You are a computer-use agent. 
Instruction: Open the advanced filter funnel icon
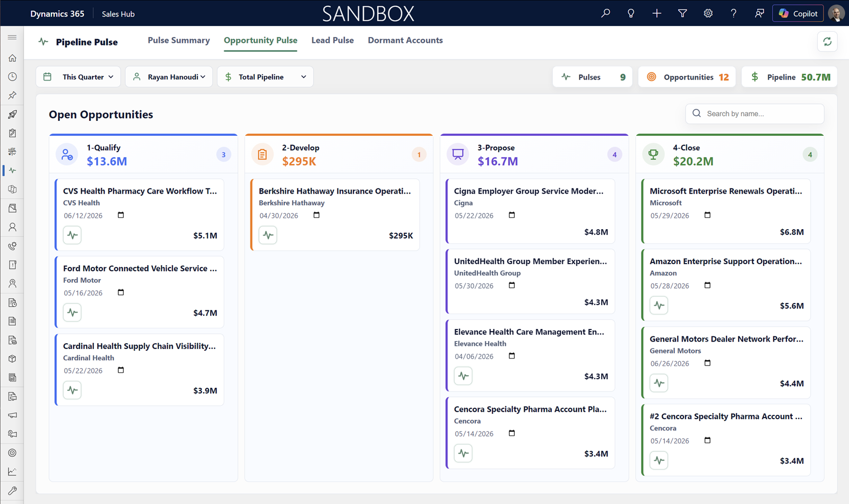(682, 13)
